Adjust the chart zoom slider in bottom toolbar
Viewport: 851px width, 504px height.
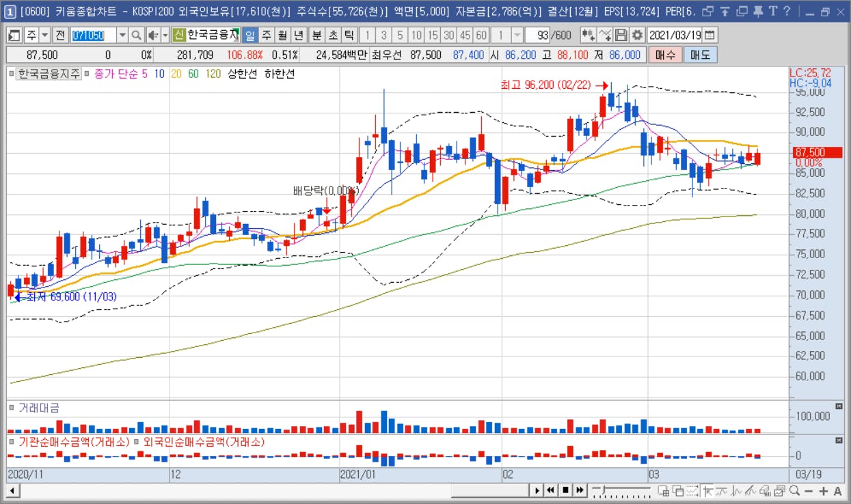[621, 490]
